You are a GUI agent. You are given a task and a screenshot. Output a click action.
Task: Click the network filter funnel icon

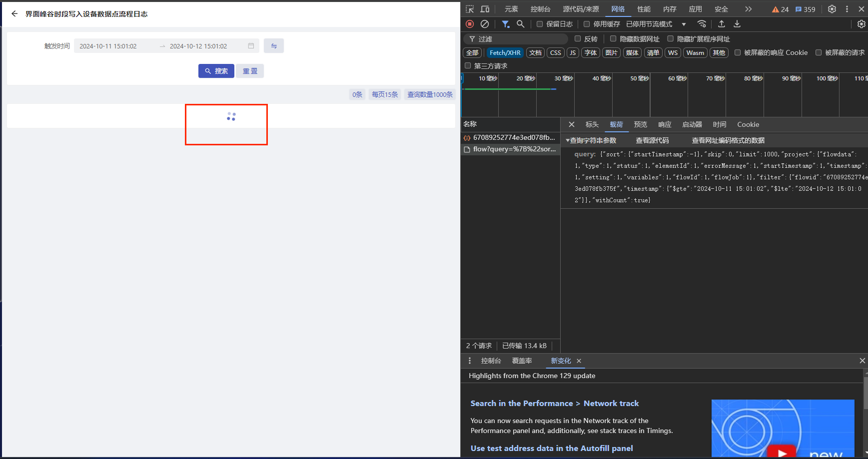pos(506,24)
